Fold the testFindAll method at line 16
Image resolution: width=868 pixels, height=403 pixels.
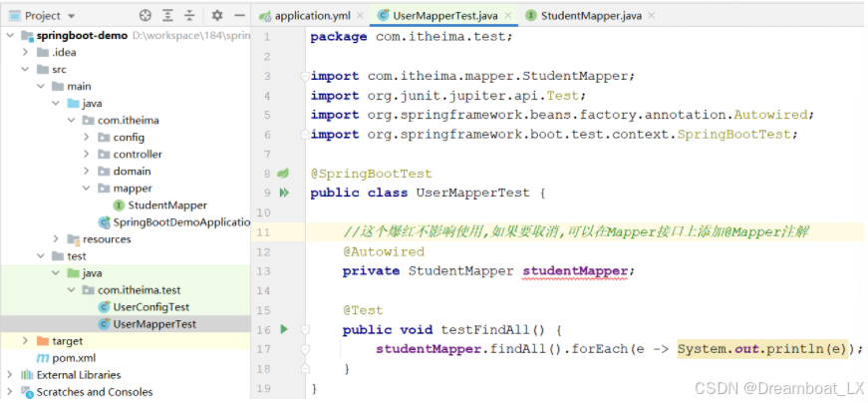(x=305, y=330)
